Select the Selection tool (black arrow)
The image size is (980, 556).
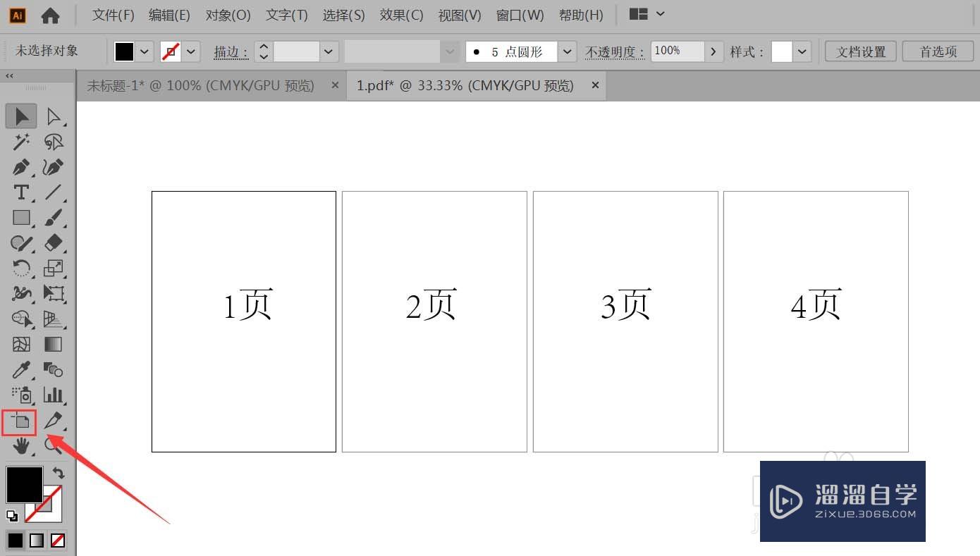coord(21,116)
